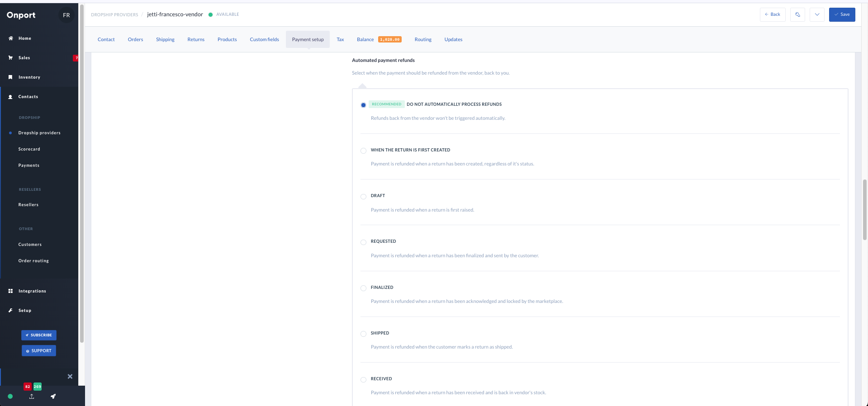Switch to the Shipping tab
The height and width of the screenshot is (406, 868).
pyautogui.click(x=165, y=39)
